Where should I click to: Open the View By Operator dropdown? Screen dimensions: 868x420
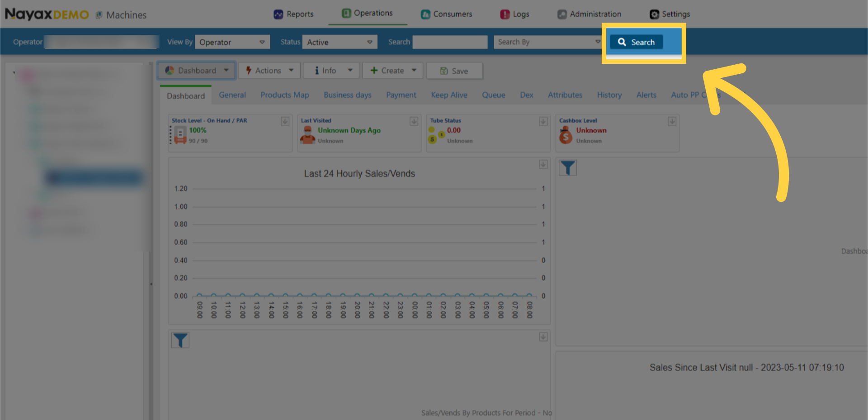232,42
